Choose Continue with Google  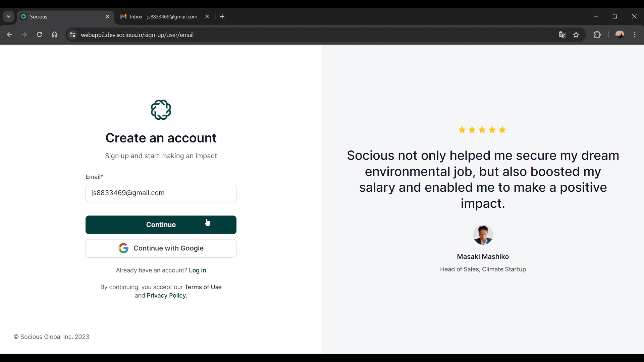point(161,249)
